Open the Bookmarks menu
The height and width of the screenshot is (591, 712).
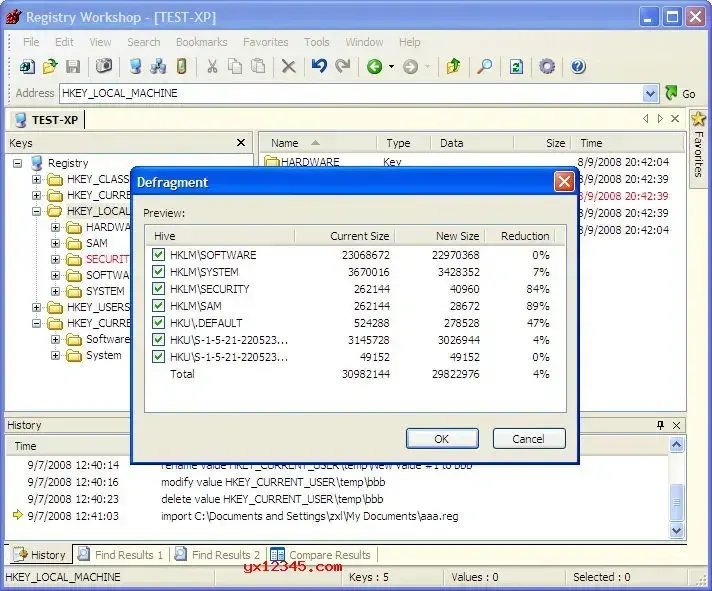tap(202, 42)
